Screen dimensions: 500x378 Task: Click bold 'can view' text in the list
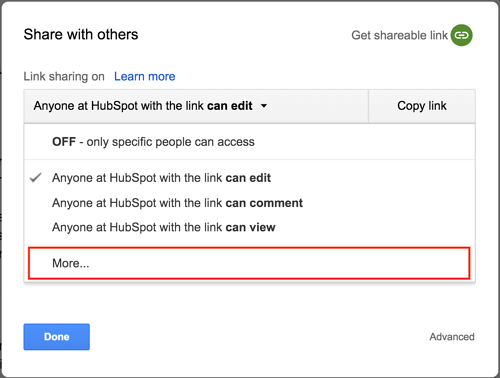pos(251,227)
